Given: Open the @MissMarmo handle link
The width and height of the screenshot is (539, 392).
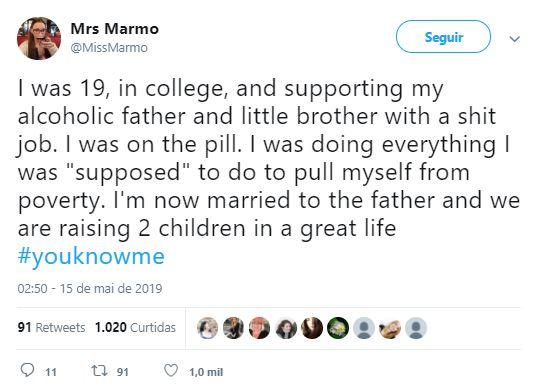Looking at the screenshot, I should coord(109,47).
